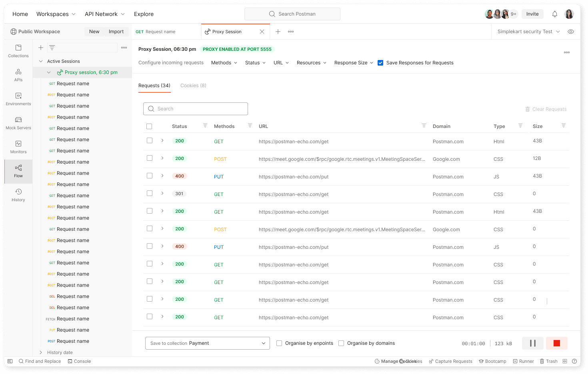Click the Methods column filter icon

click(x=250, y=126)
